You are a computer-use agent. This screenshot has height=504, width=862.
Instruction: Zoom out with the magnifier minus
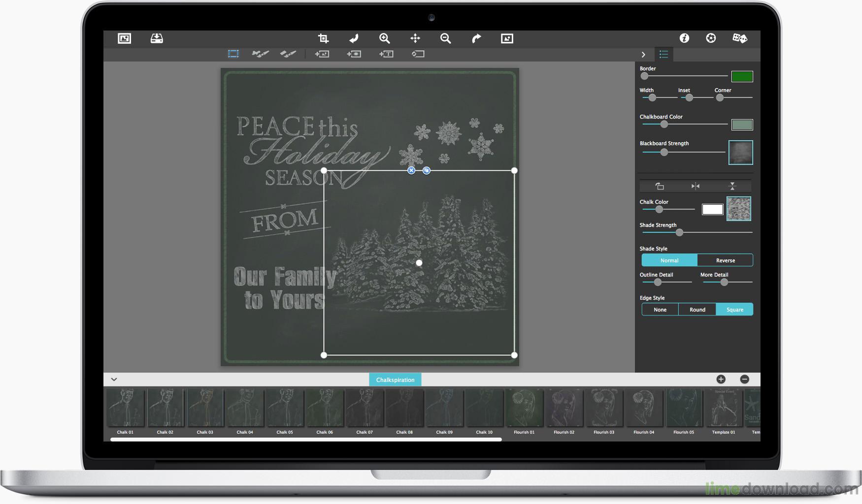click(446, 38)
